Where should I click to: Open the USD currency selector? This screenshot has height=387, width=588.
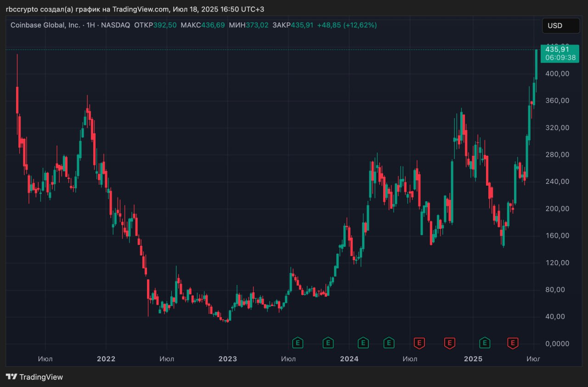click(x=561, y=26)
